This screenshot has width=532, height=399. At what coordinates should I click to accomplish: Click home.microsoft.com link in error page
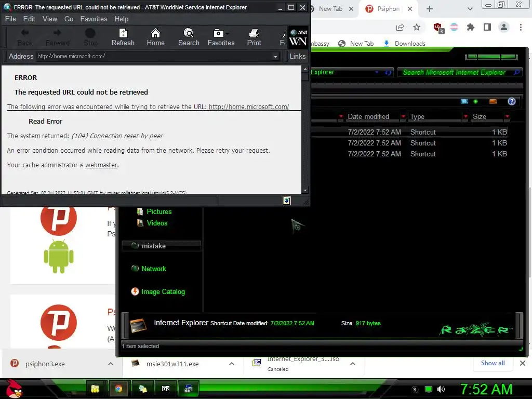click(249, 107)
